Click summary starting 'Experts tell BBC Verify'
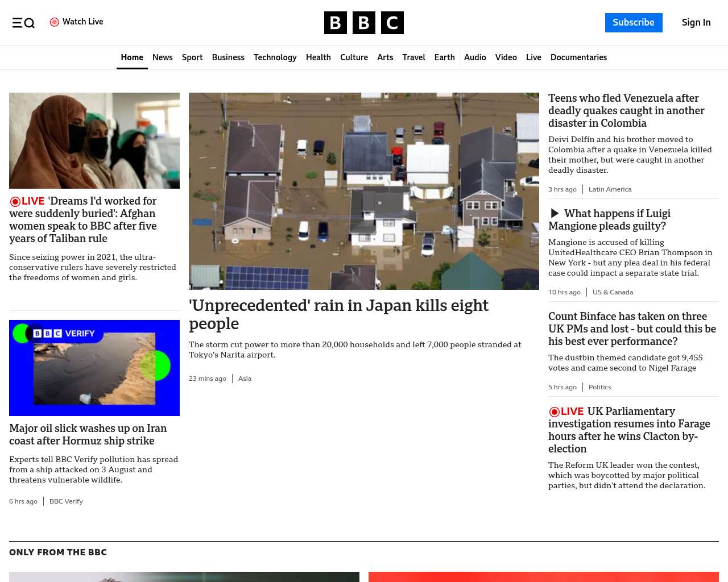The width and height of the screenshot is (728, 582). click(93, 469)
